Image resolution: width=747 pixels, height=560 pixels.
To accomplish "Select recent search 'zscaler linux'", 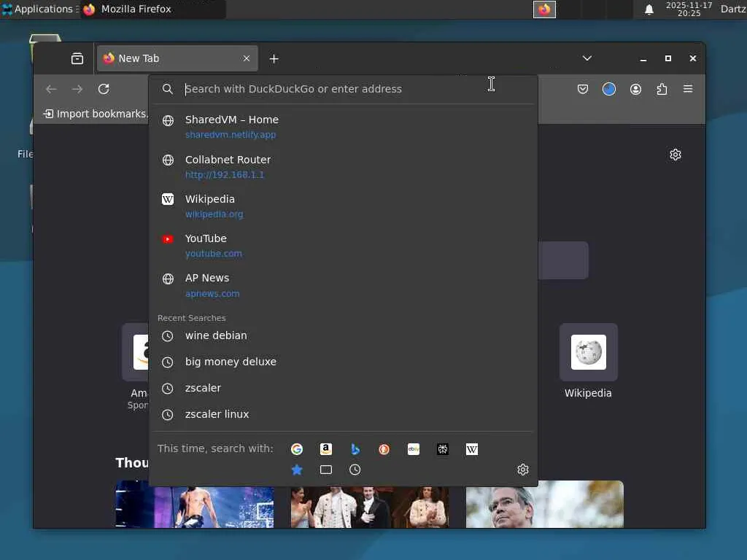I will pyautogui.click(x=343, y=414).
